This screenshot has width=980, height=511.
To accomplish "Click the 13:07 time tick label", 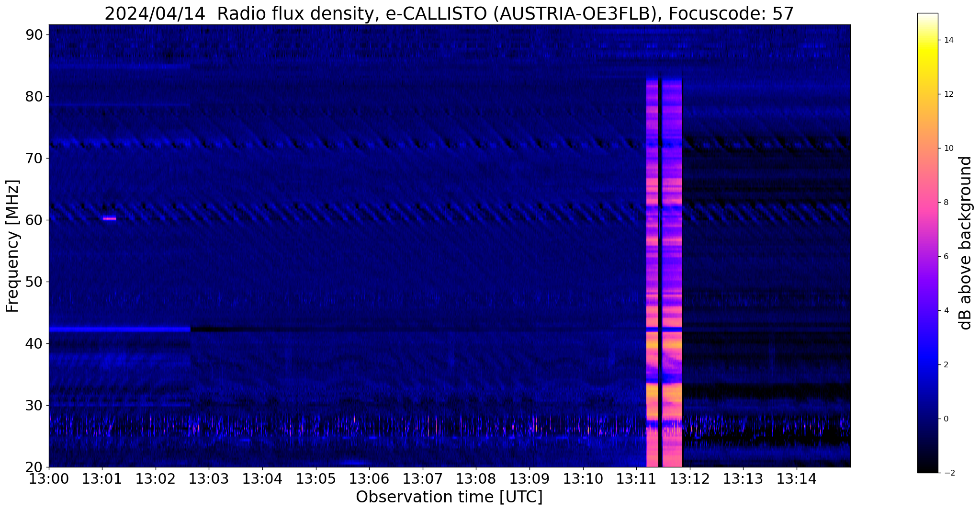I will click(422, 478).
